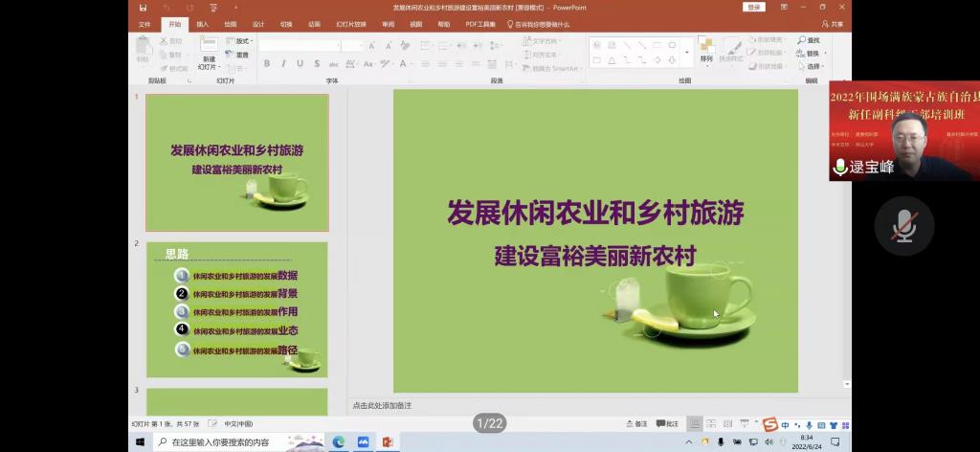Click the Share (共享) button

click(x=834, y=24)
